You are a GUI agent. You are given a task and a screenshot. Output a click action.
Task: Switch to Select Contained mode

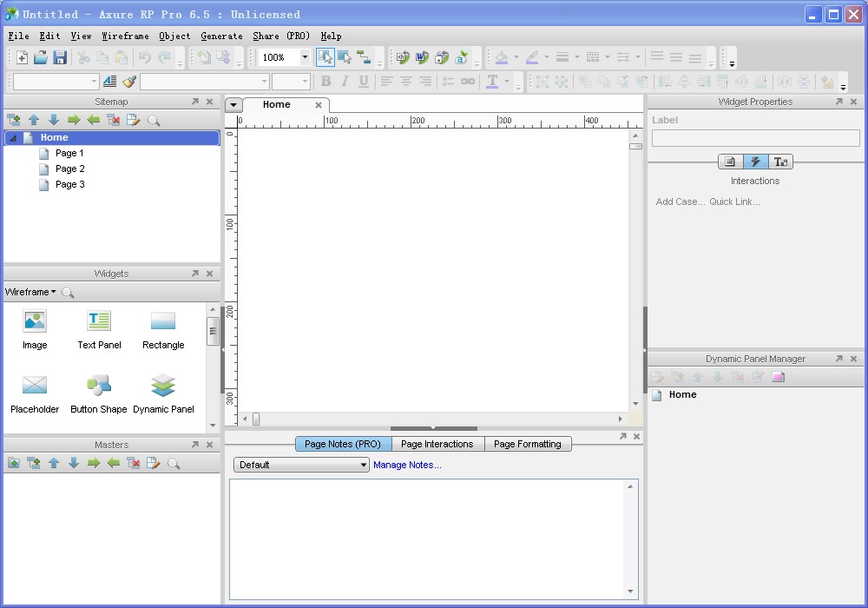coord(345,57)
